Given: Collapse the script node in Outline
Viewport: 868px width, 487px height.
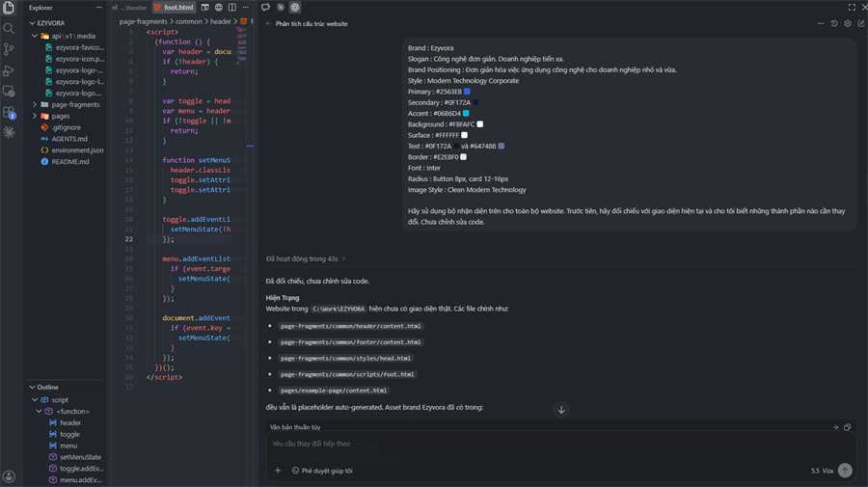Looking at the screenshot, I should [x=35, y=399].
